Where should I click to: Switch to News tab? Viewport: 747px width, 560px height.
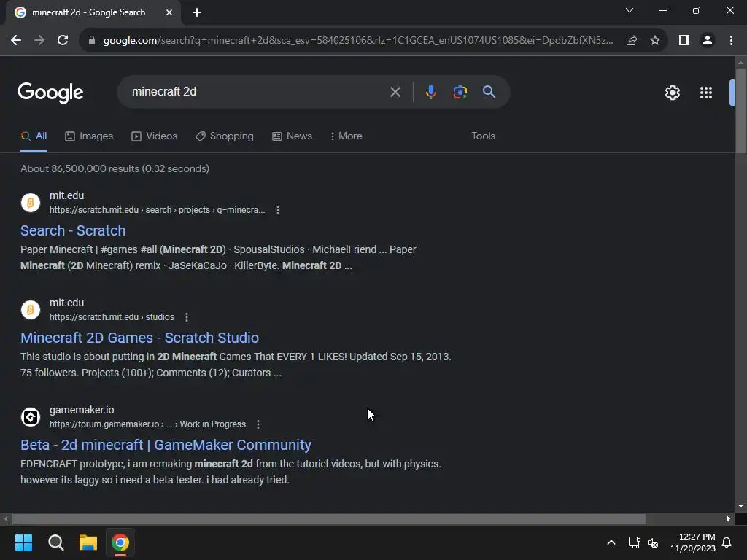click(292, 136)
